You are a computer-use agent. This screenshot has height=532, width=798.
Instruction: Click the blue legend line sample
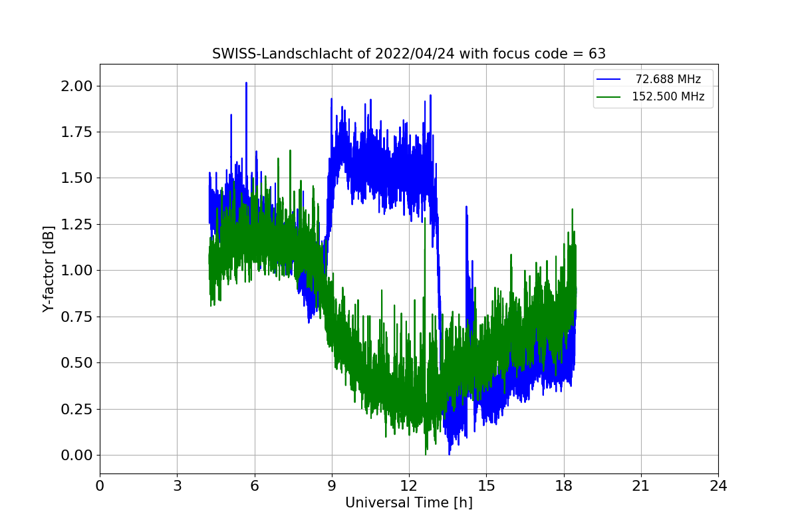pyautogui.click(x=608, y=79)
